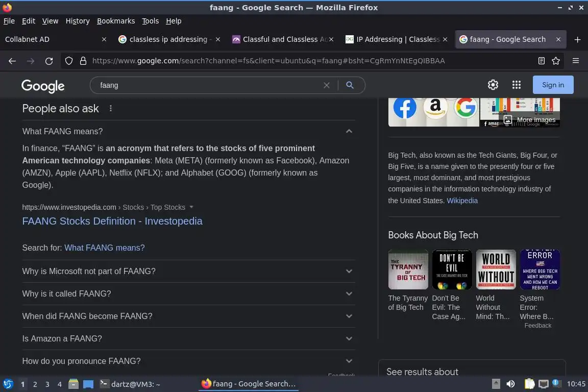Open the Help menu
The height and width of the screenshot is (392, 588).
point(174,21)
